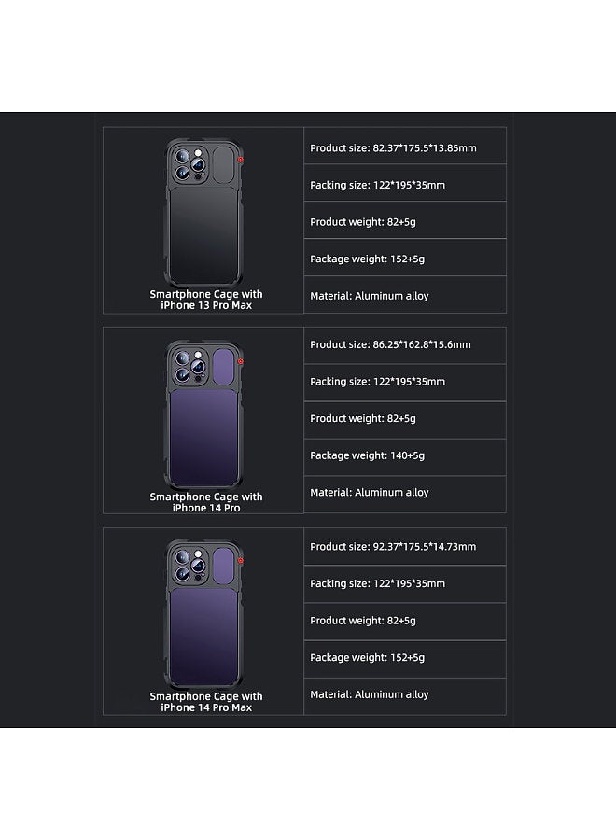Viewport: 616px width, 840px height.
Task: Click red button on 13 Pro Max cage
Action: 241,160
